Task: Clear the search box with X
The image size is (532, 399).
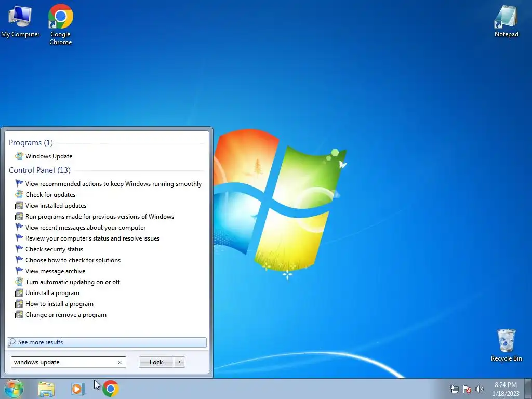Action: 119,362
